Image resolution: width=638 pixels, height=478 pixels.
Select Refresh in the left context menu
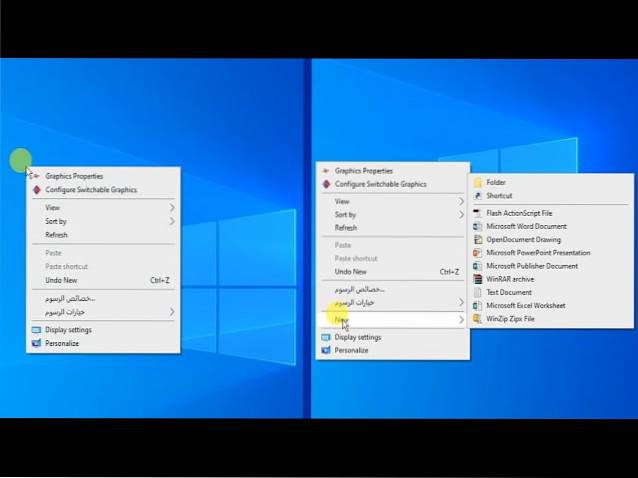coord(56,235)
